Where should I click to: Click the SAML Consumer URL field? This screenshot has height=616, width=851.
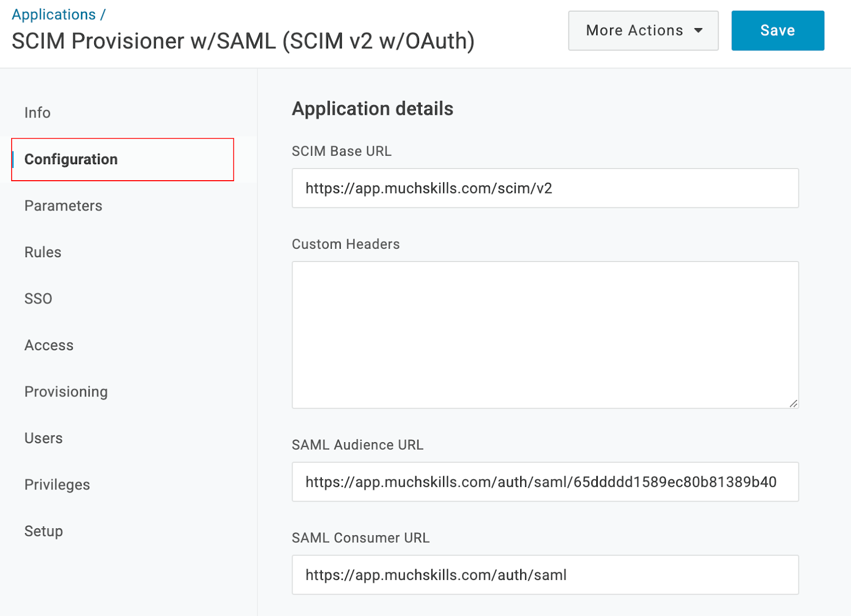click(x=545, y=575)
